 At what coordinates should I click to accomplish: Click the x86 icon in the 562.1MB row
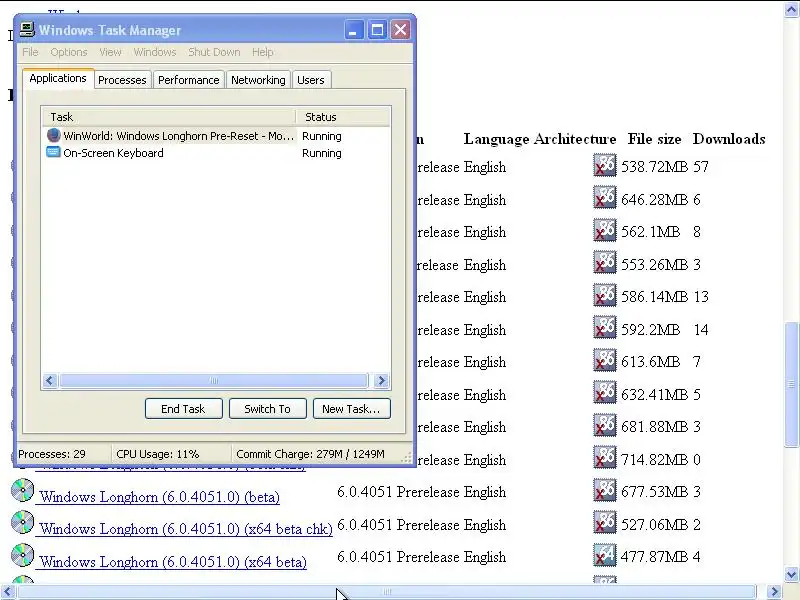605,231
